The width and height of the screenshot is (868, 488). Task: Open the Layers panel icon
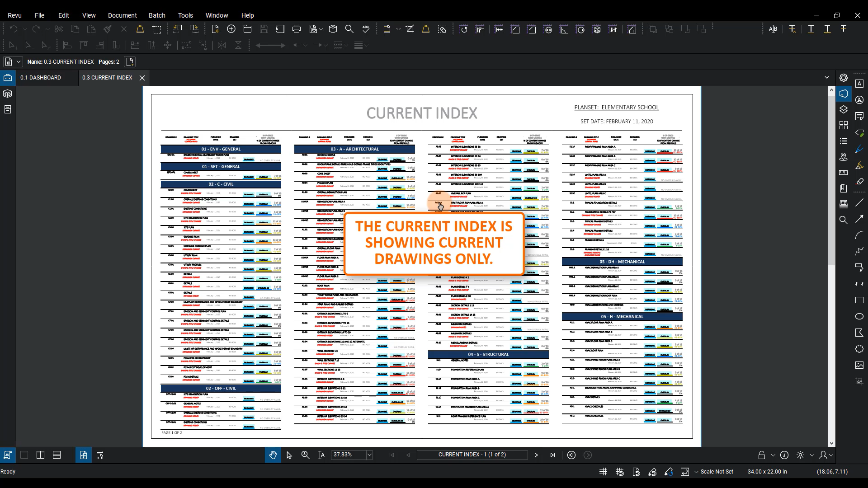844,109
